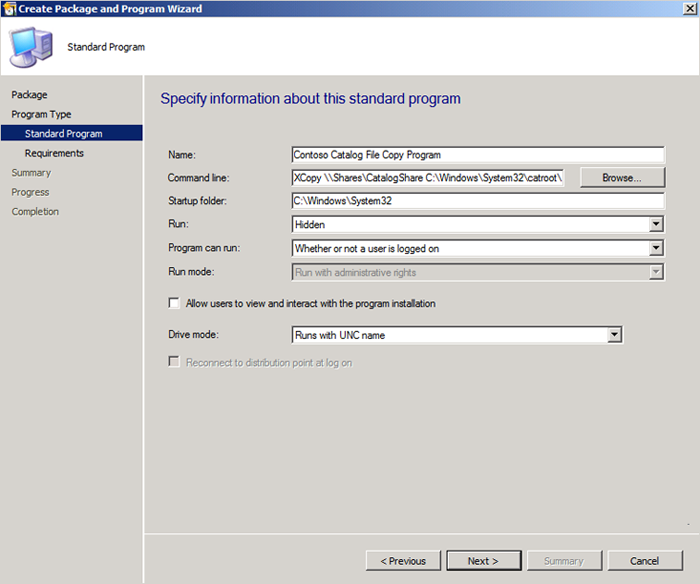Viewport: 700px width, 584px height.
Task: Select Package step in wizard sidebar
Action: 29,95
